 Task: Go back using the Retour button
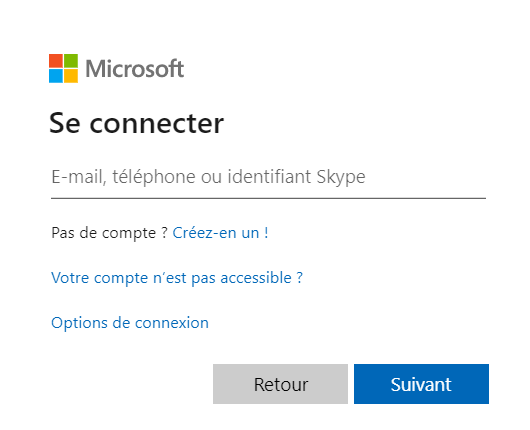point(281,384)
